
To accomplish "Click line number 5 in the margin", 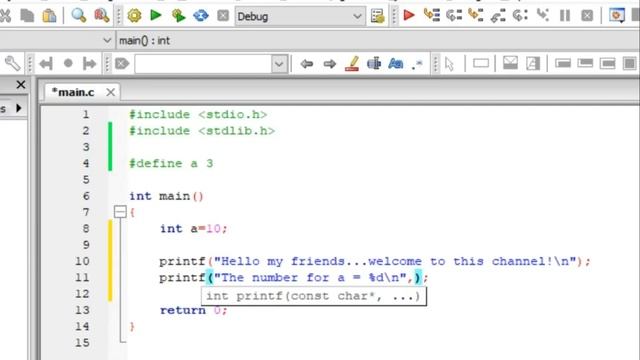I will point(86,179).
